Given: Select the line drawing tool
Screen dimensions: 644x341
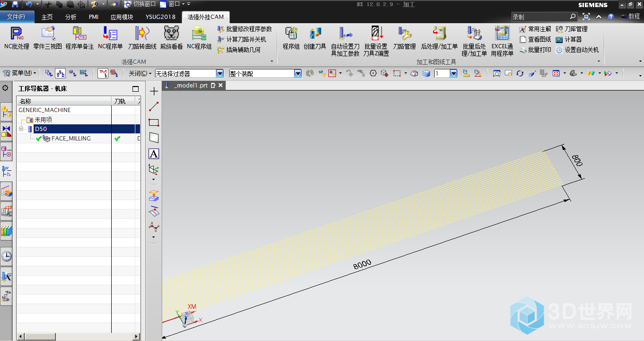Looking at the screenshot, I should point(154,107).
